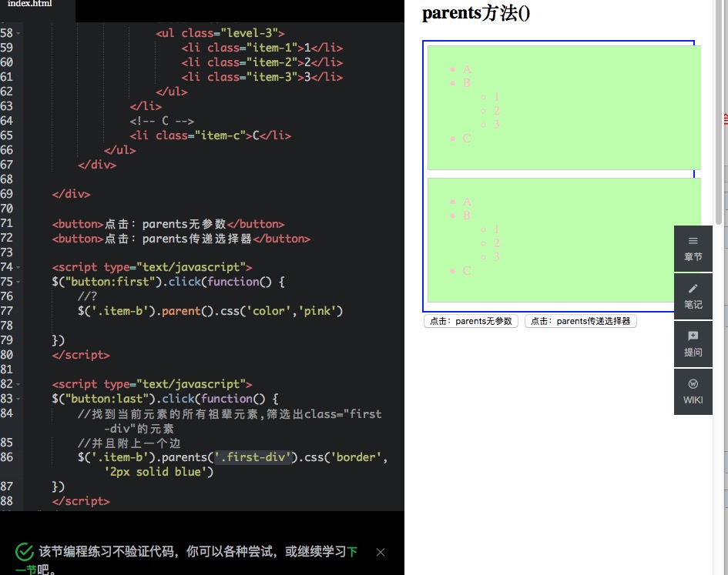This screenshot has height=575, width=728.
Task: Click button 点击：parents传递选择器 in preview
Action: [580, 321]
